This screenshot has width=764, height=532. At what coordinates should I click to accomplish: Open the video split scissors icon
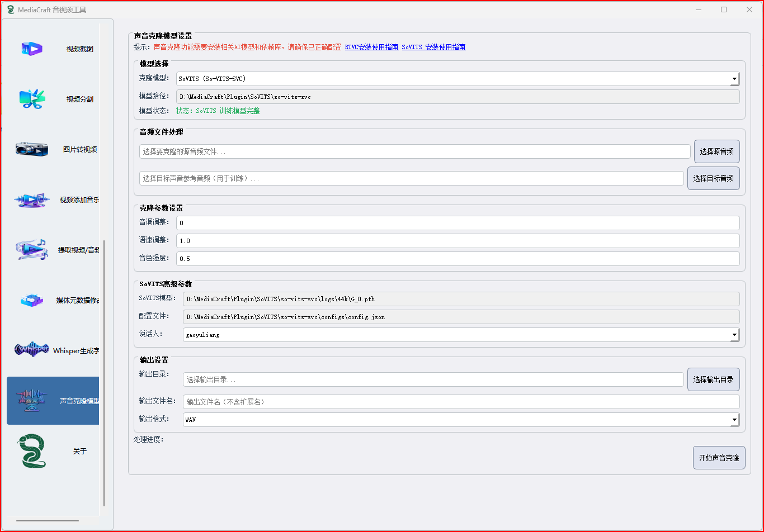tap(32, 99)
